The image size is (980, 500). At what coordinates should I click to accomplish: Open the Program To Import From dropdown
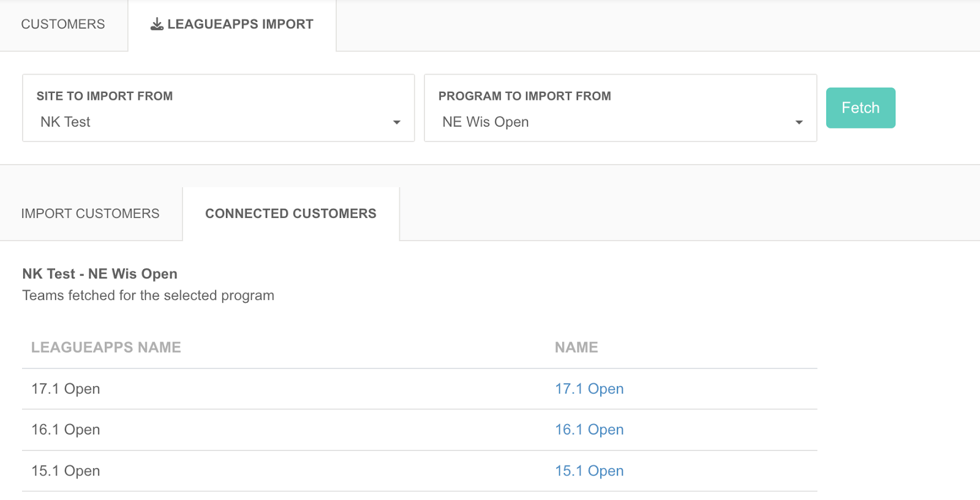620,108
